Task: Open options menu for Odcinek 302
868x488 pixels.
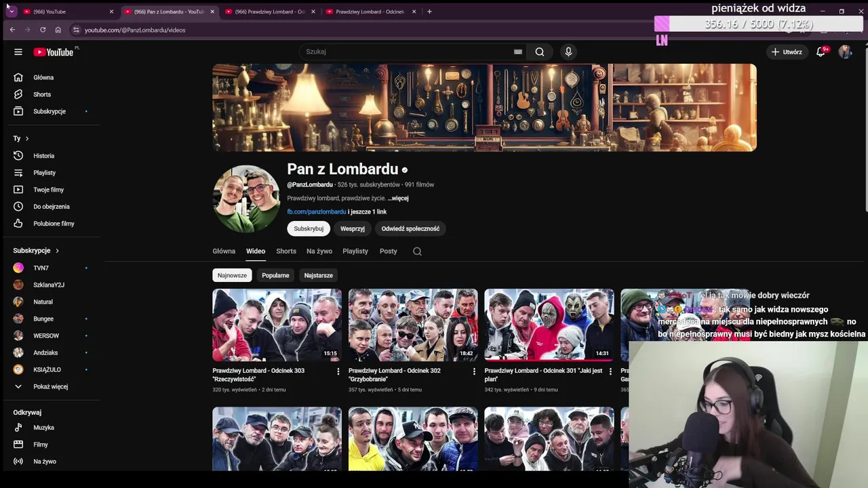Action: point(474,371)
